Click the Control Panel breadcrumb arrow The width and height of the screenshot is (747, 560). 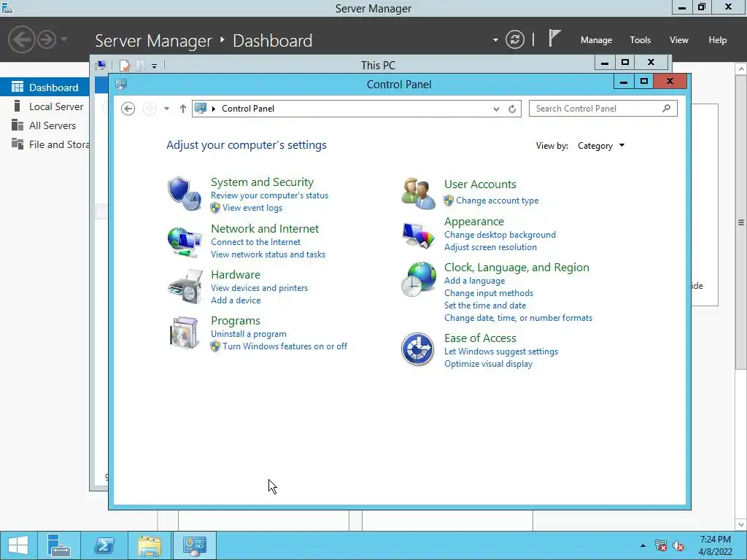click(214, 109)
